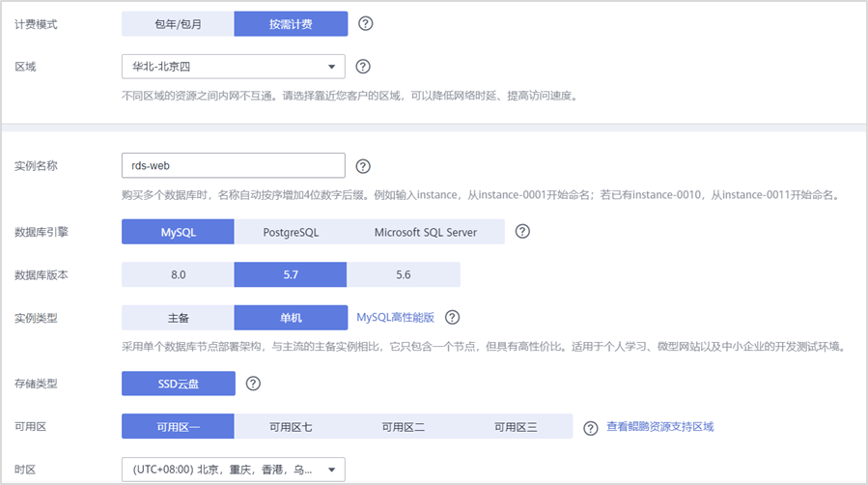Open the 华北-北京四 region dropdown
This screenshot has height=485, width=868.
point(233,67)
